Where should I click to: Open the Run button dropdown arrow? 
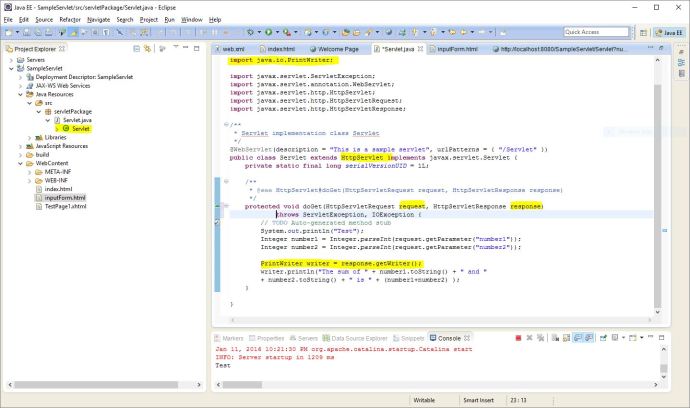pyautogui.click(x=277, y=32)
